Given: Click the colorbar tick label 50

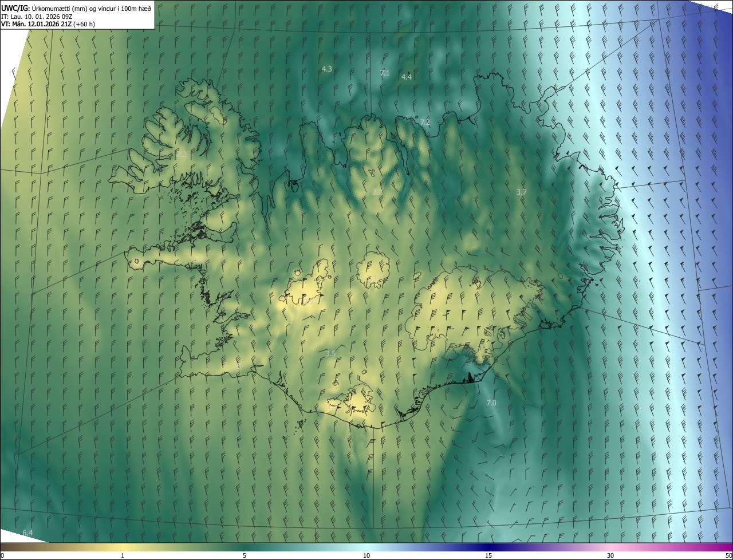Looking at the screenshot, I should 729,556.
